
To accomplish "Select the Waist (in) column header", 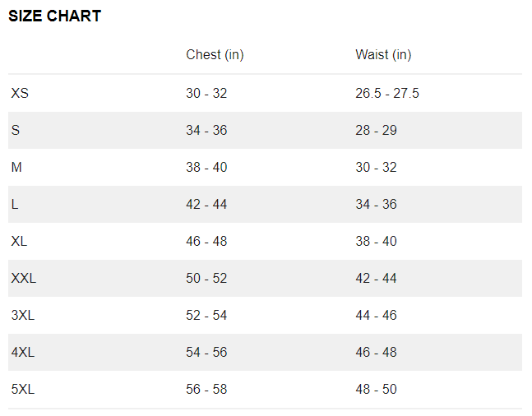I will coord(383,54).
